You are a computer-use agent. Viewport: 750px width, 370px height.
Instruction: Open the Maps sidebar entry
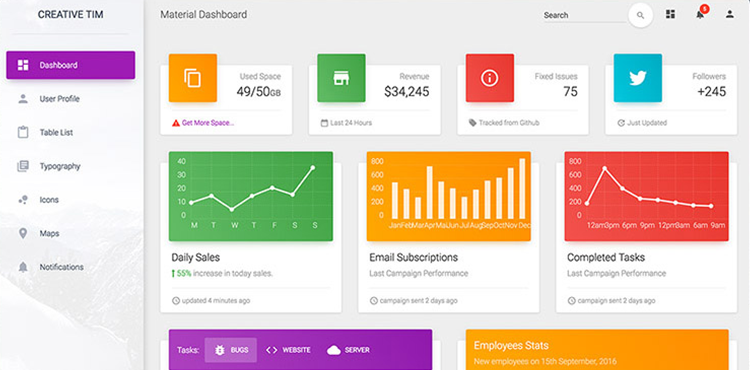click(71, 233)
